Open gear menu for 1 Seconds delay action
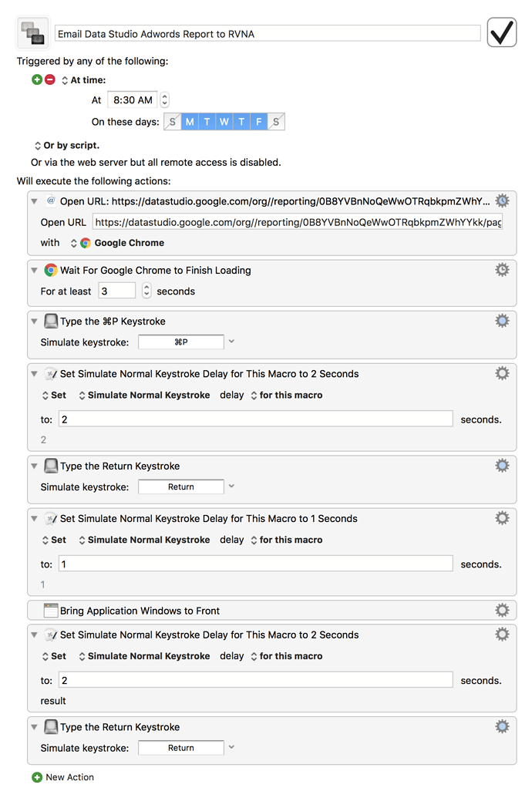The image size is (532, 798). [503, 517]
